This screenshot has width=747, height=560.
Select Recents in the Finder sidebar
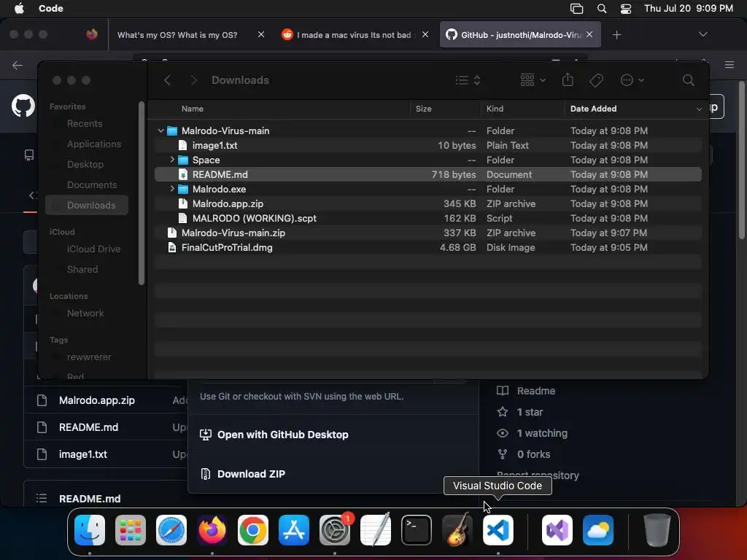pyautogui.click(x=85, y=124)
